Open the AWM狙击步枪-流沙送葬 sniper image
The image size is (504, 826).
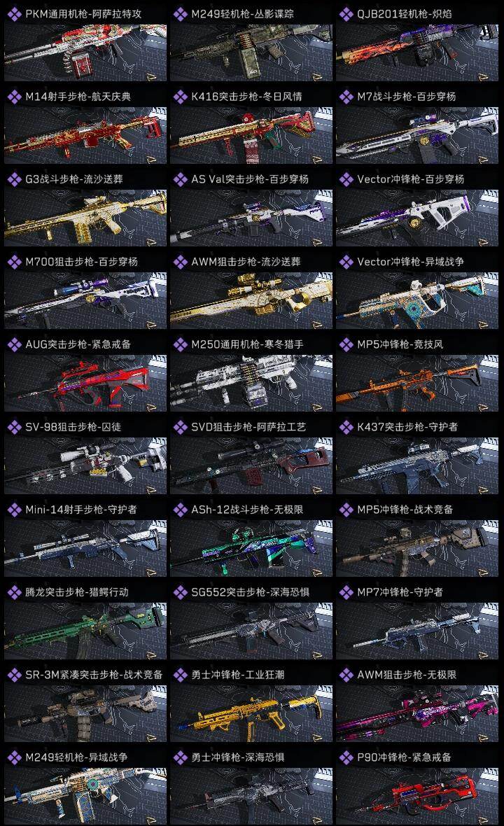pos(251,301)
